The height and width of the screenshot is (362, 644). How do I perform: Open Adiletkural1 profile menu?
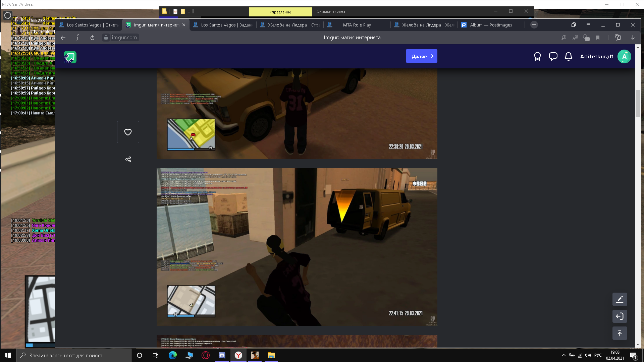pos(624,56)
